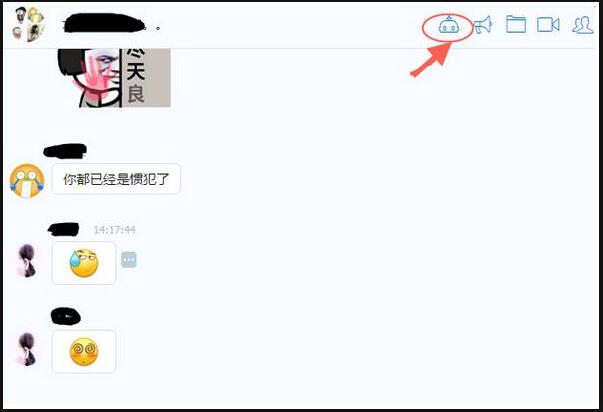
Task: Open the meme image with text 天良
Action: coord(114,78)
